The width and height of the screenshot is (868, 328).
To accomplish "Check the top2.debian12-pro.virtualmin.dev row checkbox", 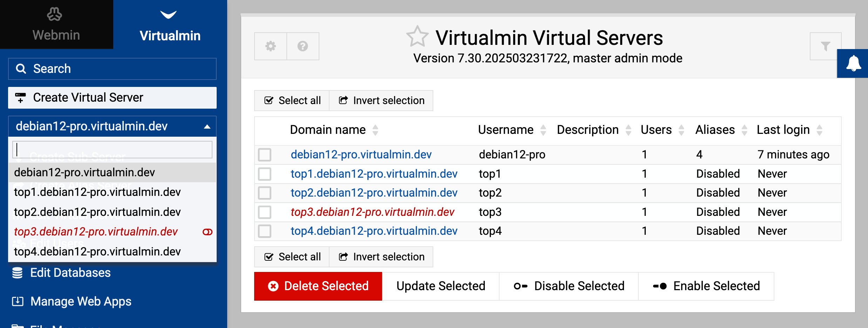I will [265, 193].
